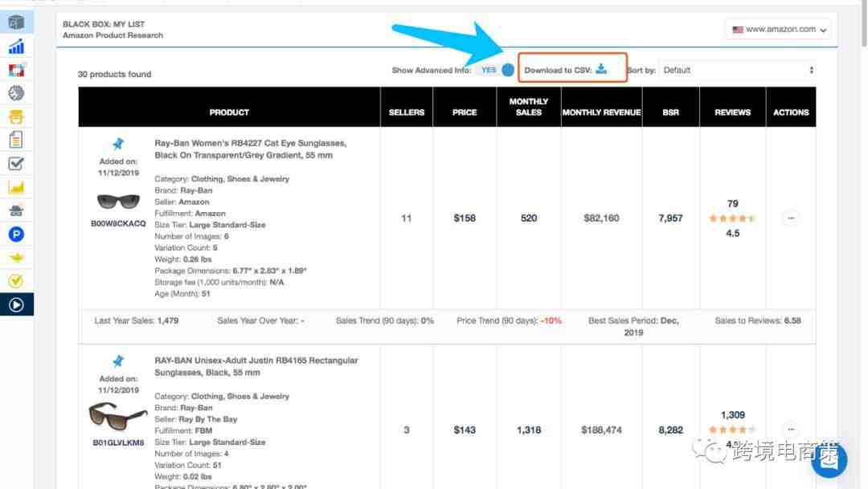Click Sales to Reviews 6.58 text
Viewport: 868px width, 489px height.
(x=758, y=321)
